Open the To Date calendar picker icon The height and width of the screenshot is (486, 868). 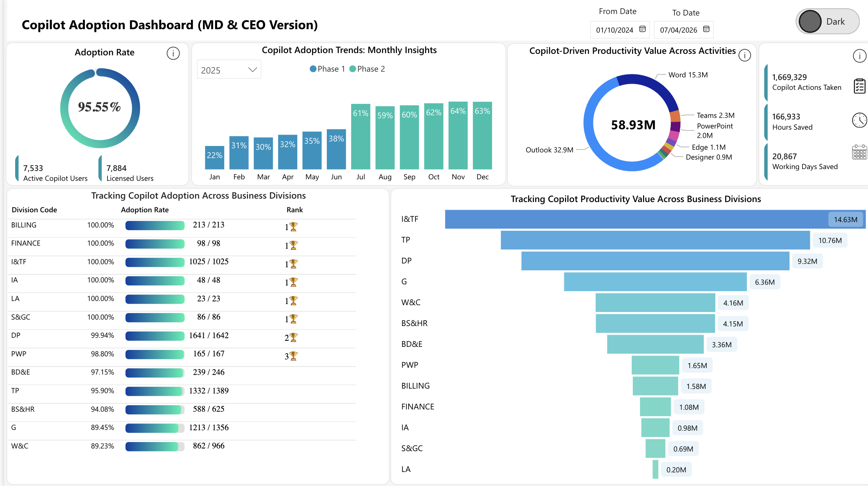coord(706,29)
